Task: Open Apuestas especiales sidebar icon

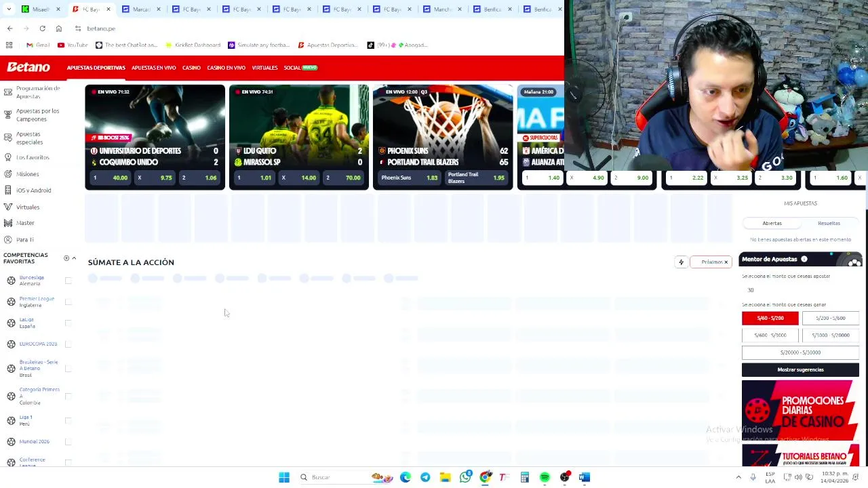Action: coord(8,138)
